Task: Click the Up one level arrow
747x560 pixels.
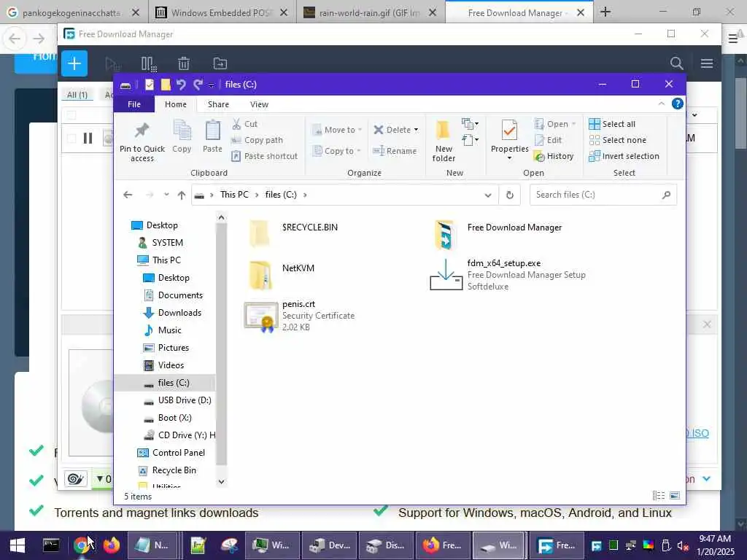Action: point(182,195)
